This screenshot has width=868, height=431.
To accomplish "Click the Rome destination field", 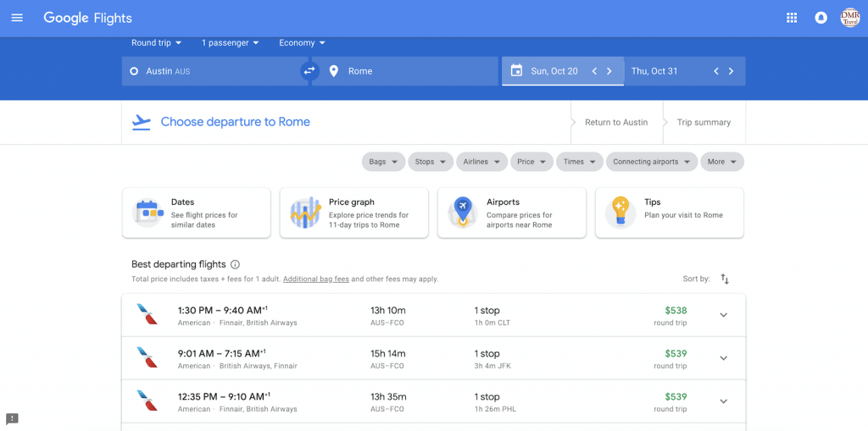I will (407, 71).
